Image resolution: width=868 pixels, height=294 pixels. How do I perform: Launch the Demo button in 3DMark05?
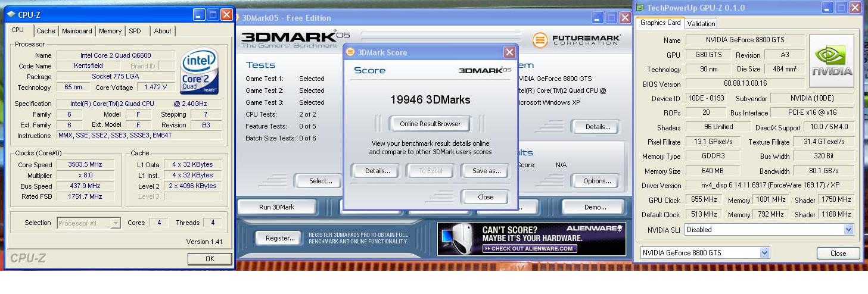[x=595, y=207]
